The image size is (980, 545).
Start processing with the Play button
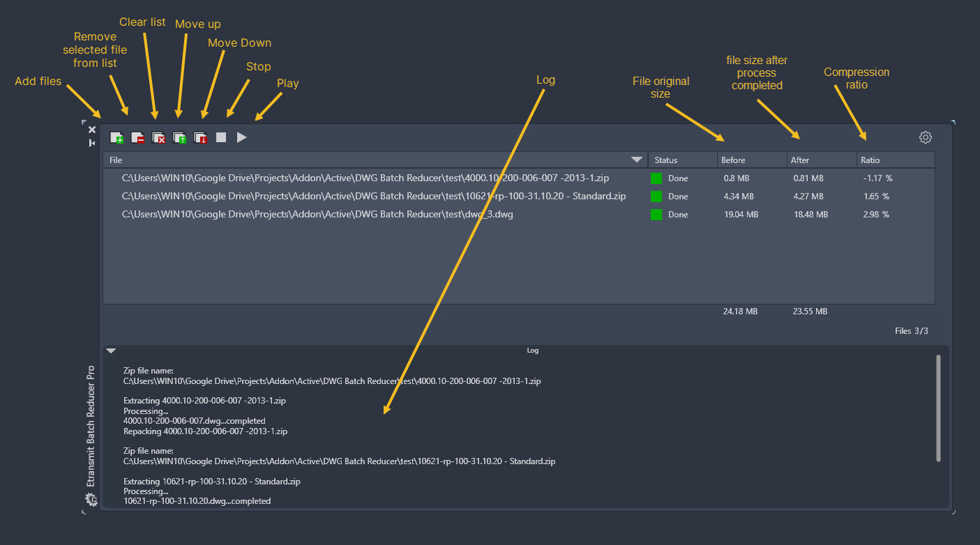tap(241, 138)
